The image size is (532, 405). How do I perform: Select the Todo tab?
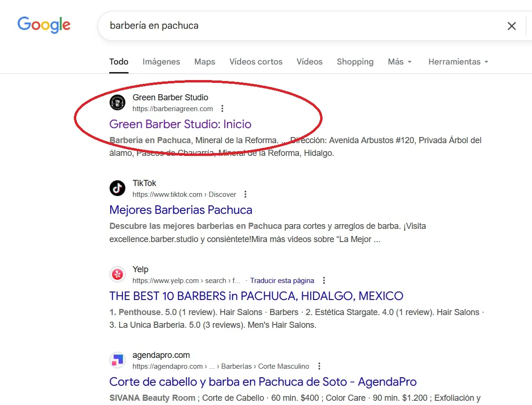[119, 62]
